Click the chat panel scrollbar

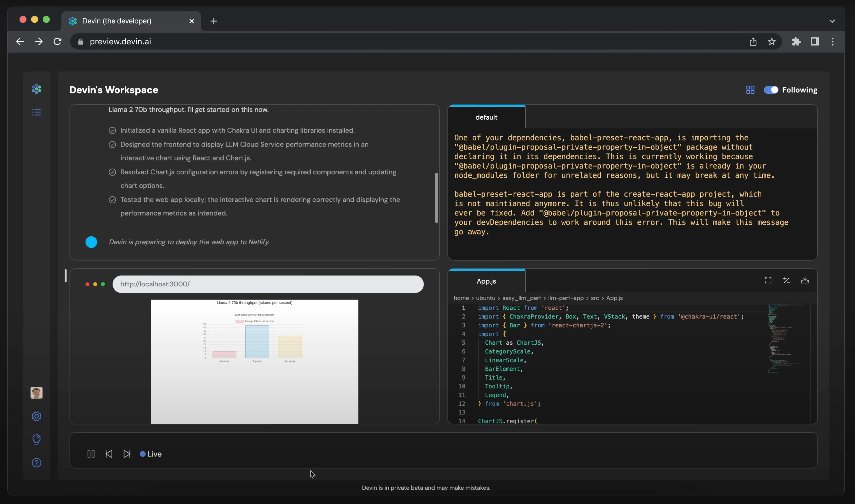[436, 198]
